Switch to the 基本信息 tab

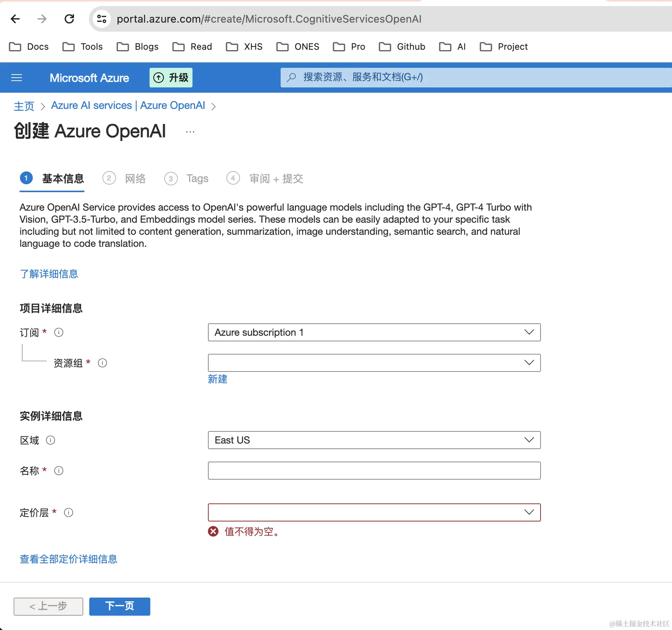52,179
